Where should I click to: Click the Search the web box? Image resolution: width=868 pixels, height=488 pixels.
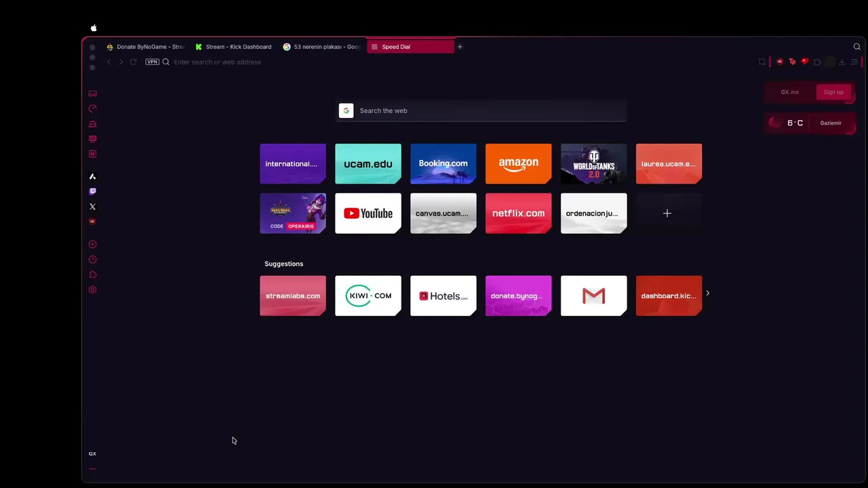481,110
